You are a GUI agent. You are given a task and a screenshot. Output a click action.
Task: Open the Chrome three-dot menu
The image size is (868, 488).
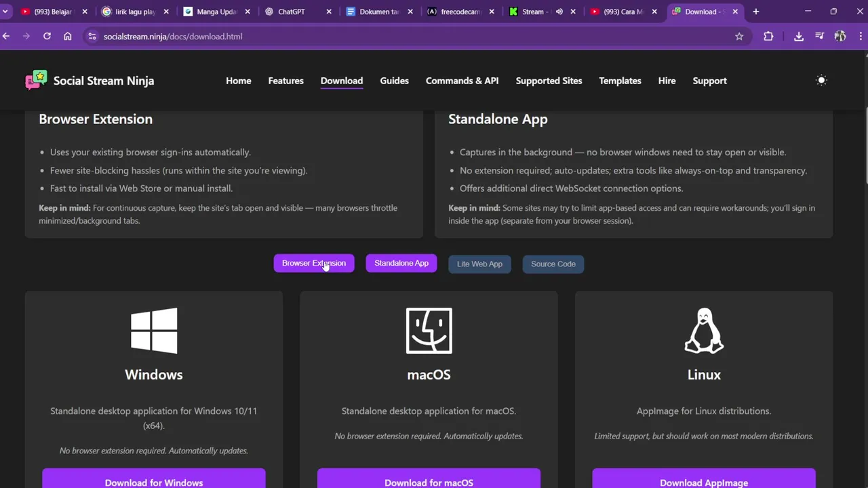click(860, 37)
